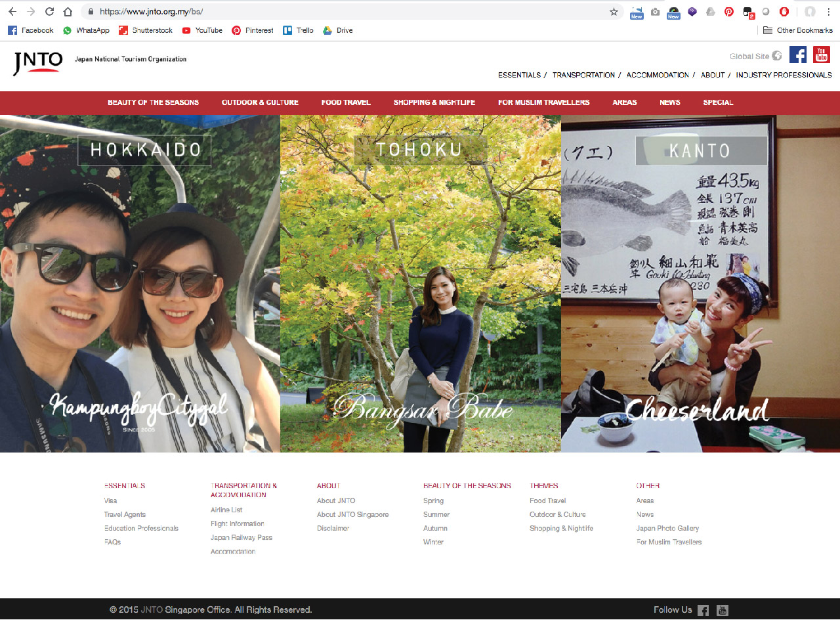Select the Food Travel navigation item

[x=346, y=102]
